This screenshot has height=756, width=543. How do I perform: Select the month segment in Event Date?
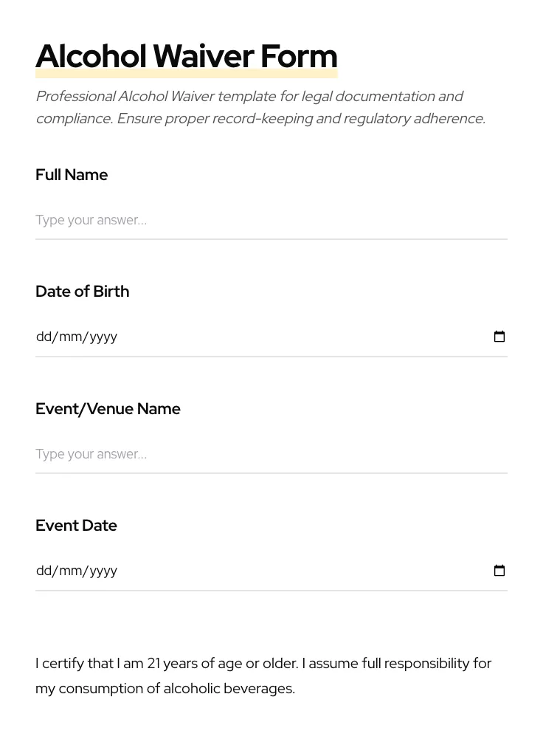click(71, 571)
